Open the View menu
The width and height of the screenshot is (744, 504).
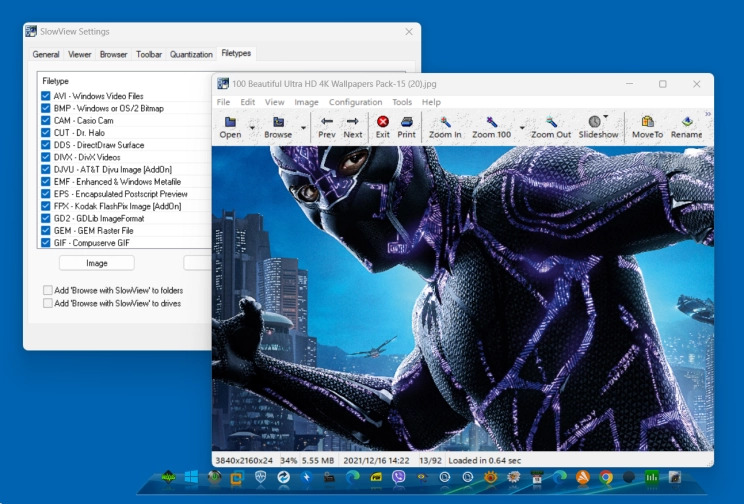pyautogui.click(x=274, y=102)
